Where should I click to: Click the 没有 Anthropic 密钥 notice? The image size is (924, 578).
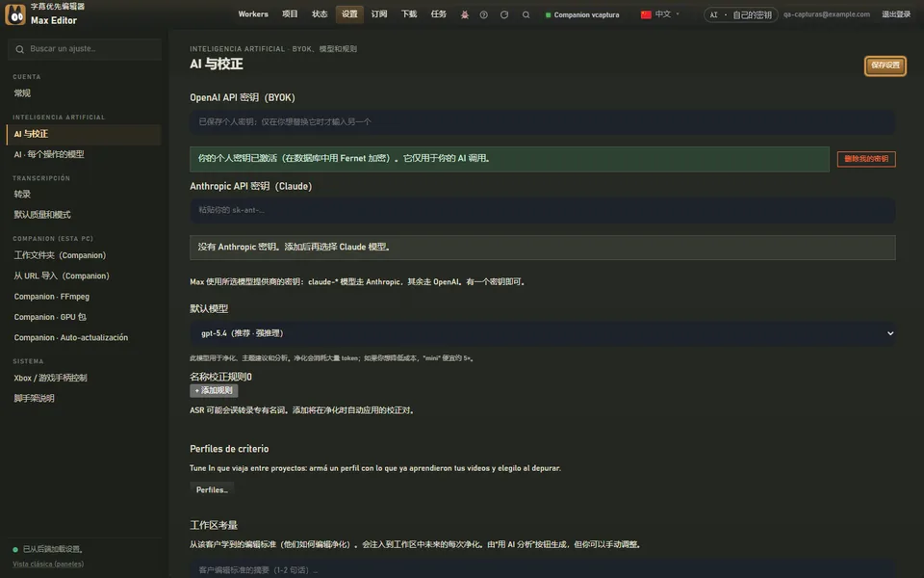(x=542, y=248)
